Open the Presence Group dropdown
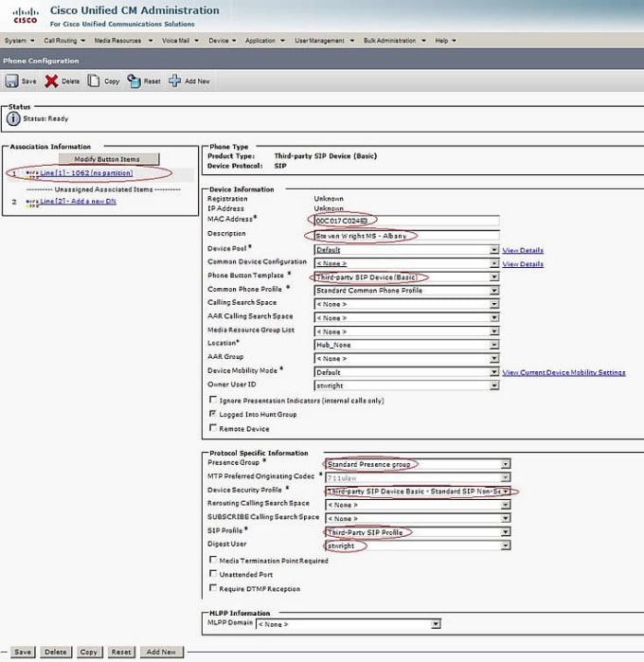644x662 pixels. click(x=418, y=464)
